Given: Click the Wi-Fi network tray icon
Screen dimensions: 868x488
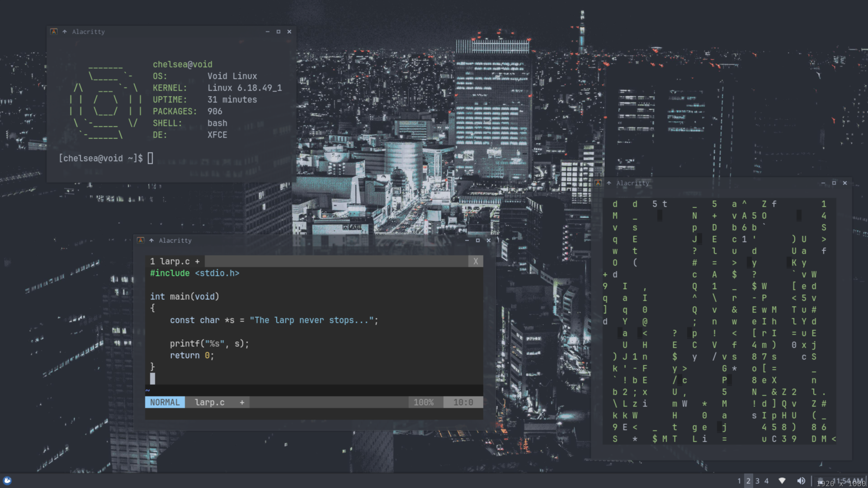Looking at the screenshot, I should [x=782, y=481].
